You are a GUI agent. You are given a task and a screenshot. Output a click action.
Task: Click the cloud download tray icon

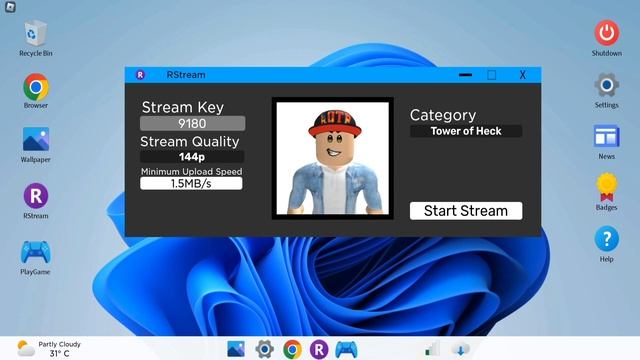(460, 349)
